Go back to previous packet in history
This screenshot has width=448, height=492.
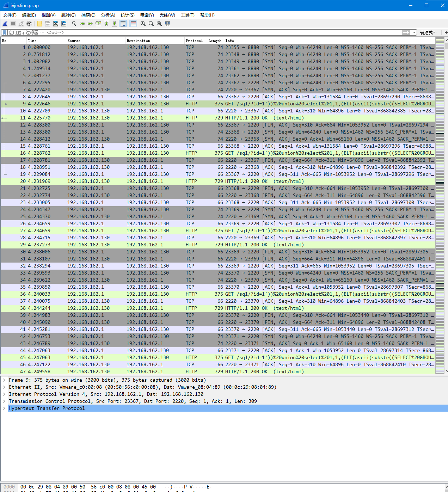pyautogui.click(x=82, y=24)
